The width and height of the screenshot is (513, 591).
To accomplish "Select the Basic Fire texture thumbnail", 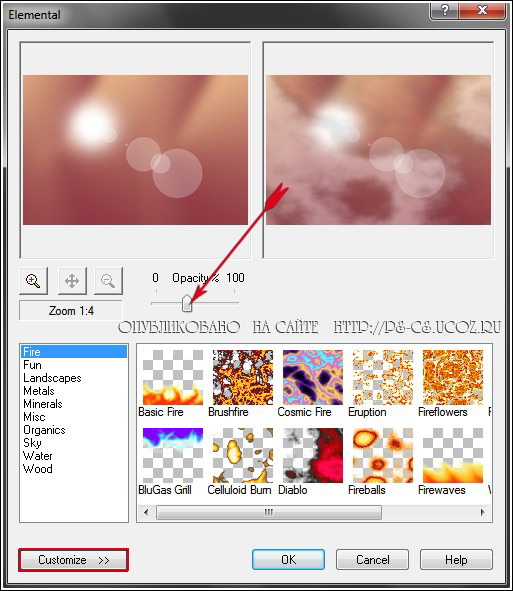I will pyautogui.click(x=173, y=377).
